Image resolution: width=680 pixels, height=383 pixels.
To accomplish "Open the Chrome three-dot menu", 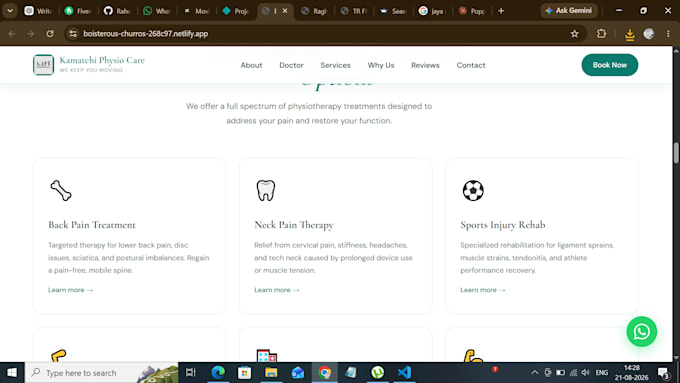I will pos(668,33).
